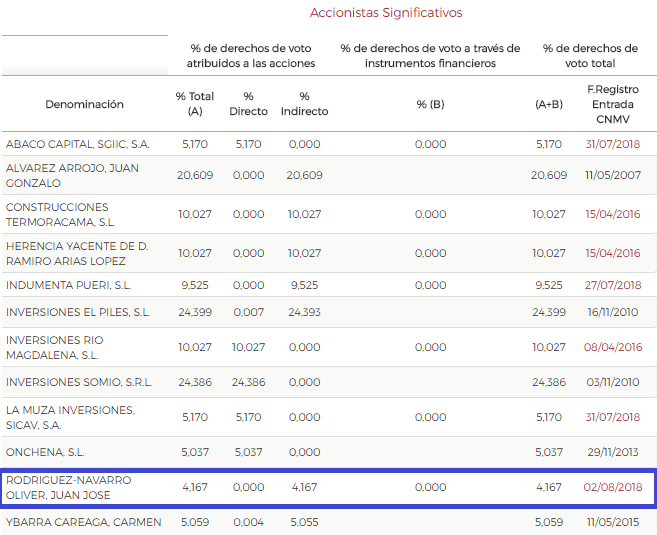
Task: Open the 31/07/2018 date for LA MUZA INVERSIONES
Action: (613, 417)
